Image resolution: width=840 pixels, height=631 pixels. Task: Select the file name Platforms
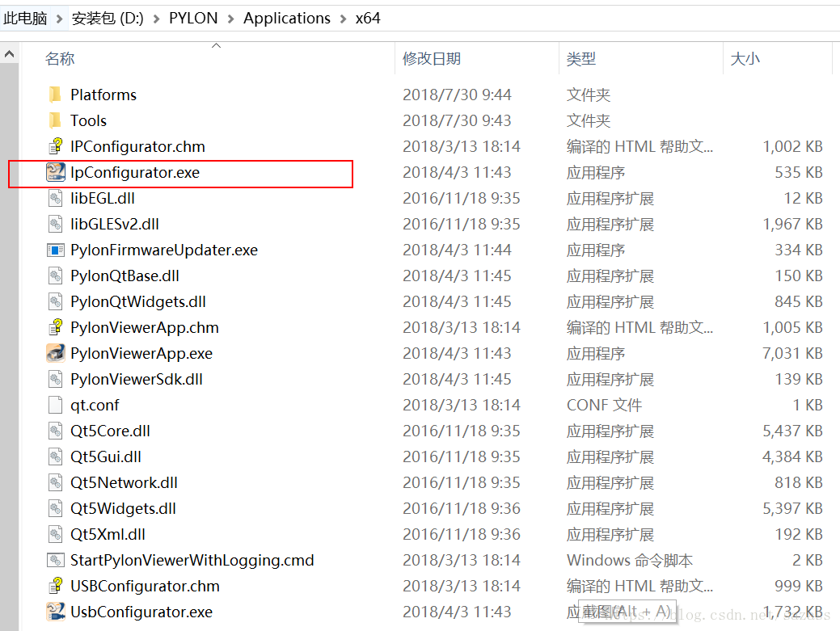pyautogui.click(x=103, y=95)
